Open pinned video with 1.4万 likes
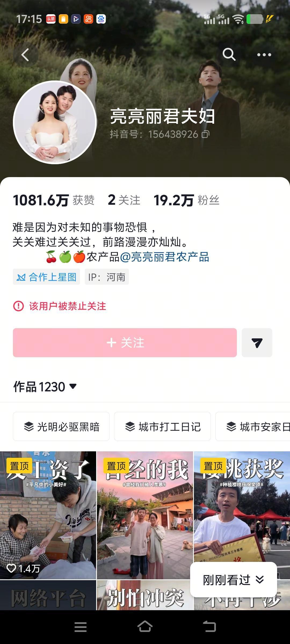This screenshot has width=290, height=644. click(48, 515)
